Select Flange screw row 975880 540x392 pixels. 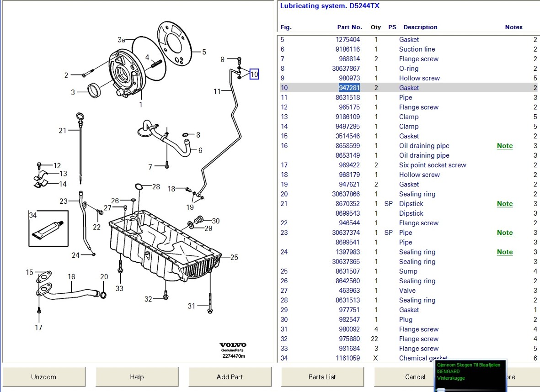(408, 339)
